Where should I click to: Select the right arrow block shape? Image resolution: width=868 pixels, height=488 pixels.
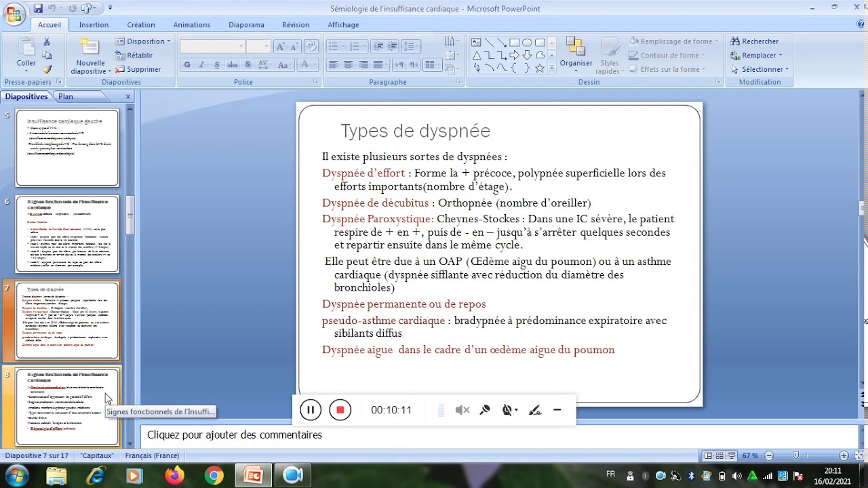[514, 55]
